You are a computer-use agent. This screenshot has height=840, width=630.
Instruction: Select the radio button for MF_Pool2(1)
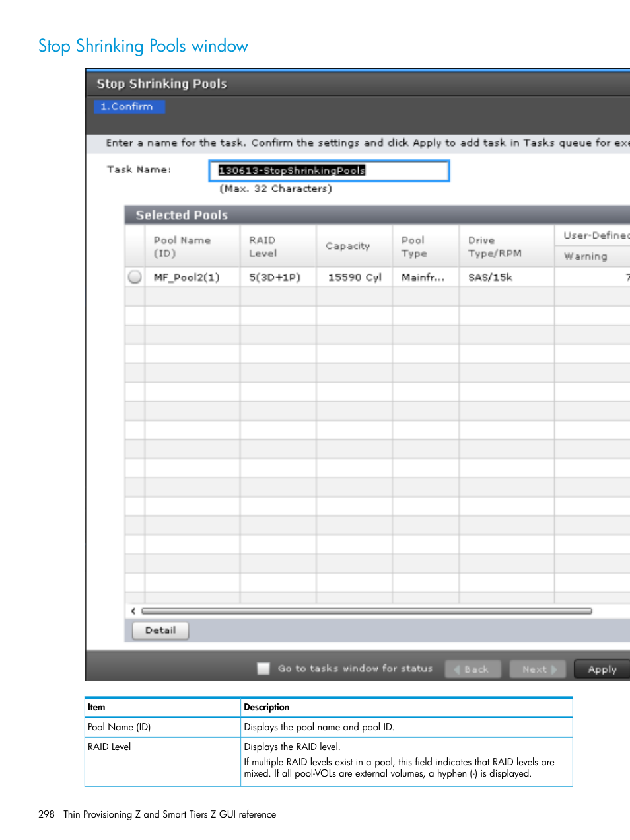click(x=135, y=277)
